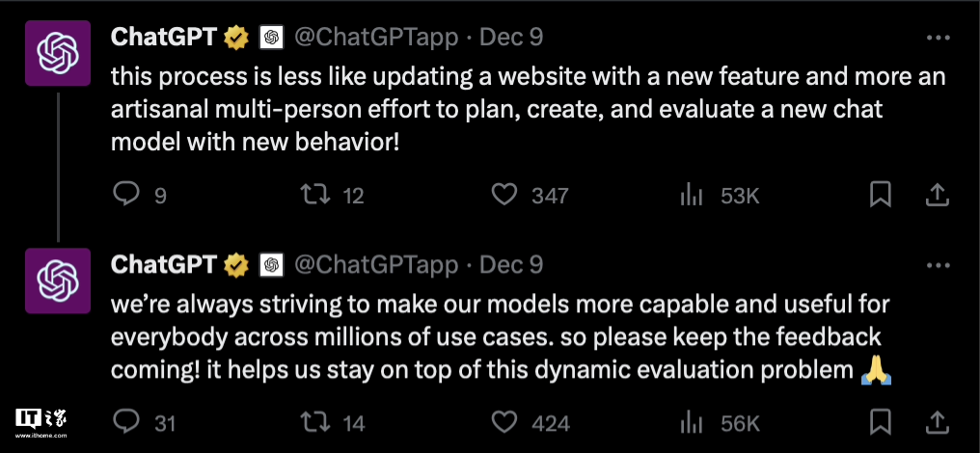The image size is (980, 453).
Task: Bookmark the second tweet about feedback
Action: coord(880,422)
